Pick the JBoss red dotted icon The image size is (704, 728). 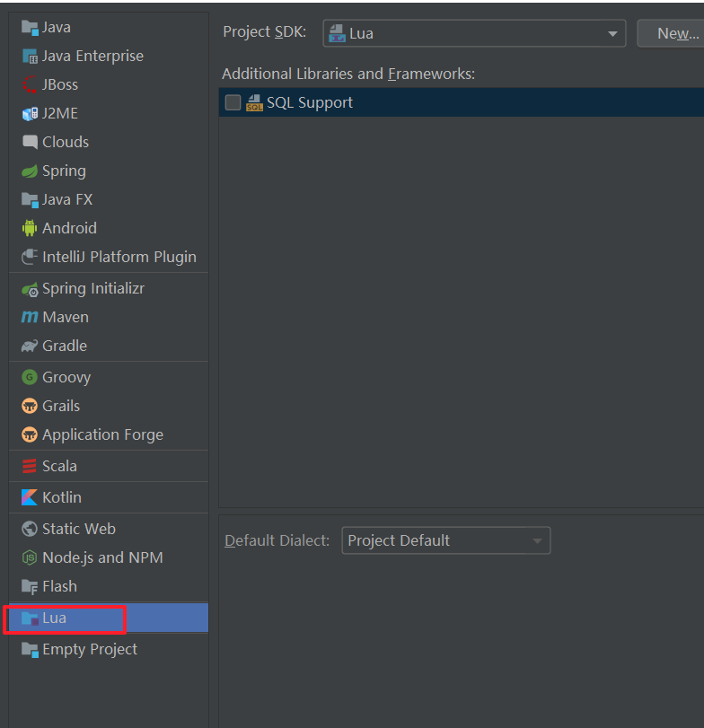30,84
